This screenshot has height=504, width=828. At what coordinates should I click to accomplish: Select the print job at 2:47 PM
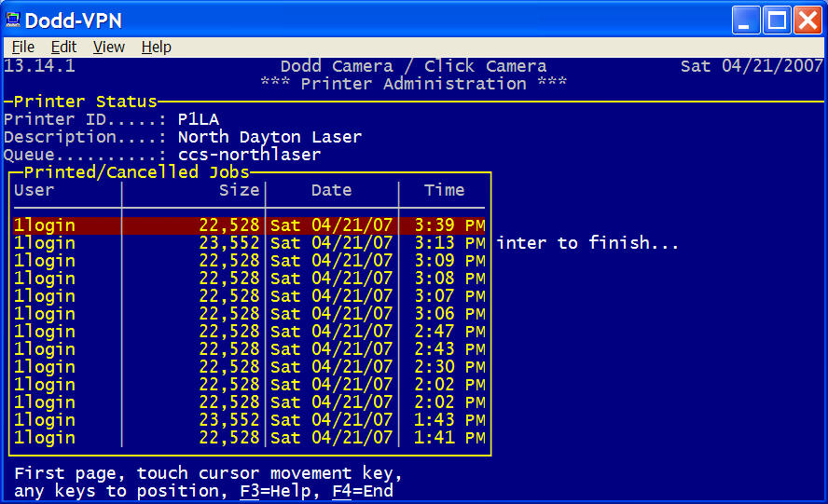point(250,332)
